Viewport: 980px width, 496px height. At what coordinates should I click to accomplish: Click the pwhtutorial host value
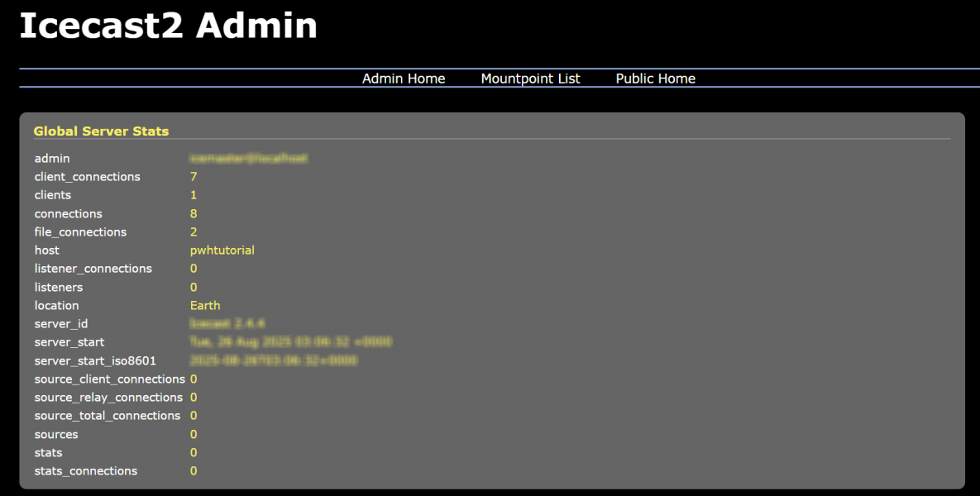tap(222, 250)
